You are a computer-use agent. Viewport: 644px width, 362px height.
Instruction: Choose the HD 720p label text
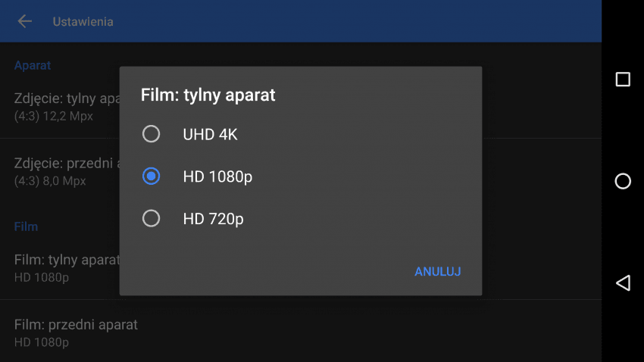pyautogui.click(x=213, y=219)
